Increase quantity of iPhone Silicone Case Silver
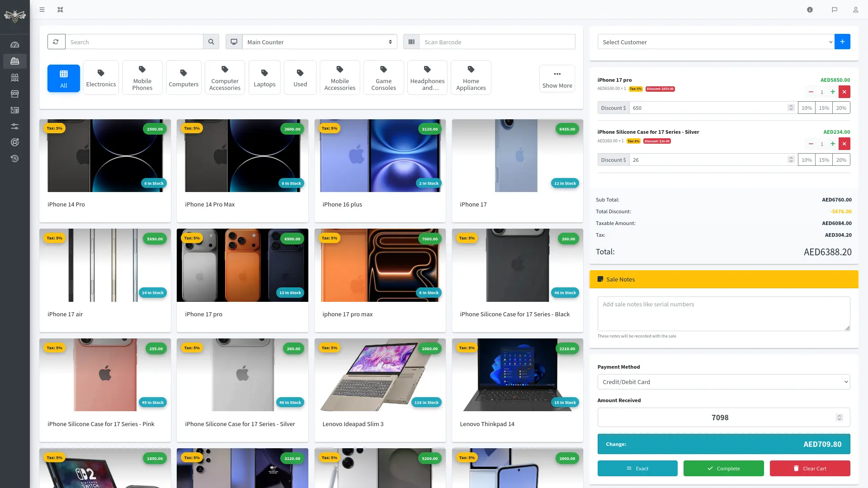The height and width of the screenshot is (488, 868). coord(833,144)
